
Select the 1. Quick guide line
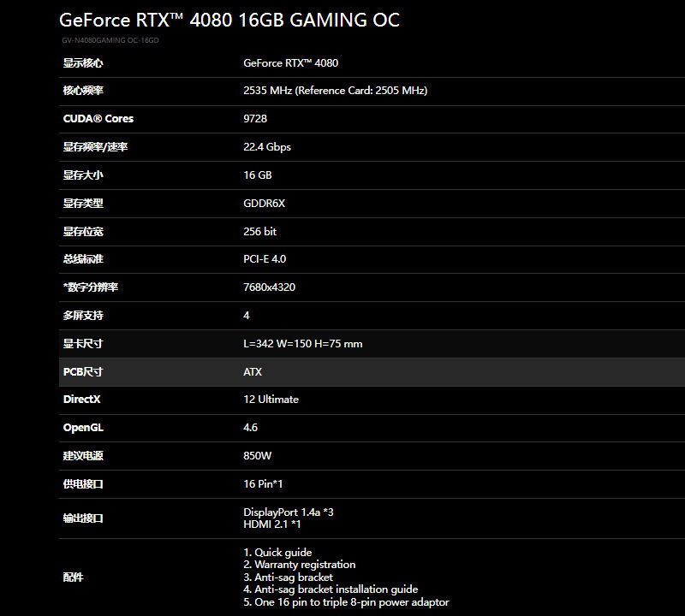[277, 552]
